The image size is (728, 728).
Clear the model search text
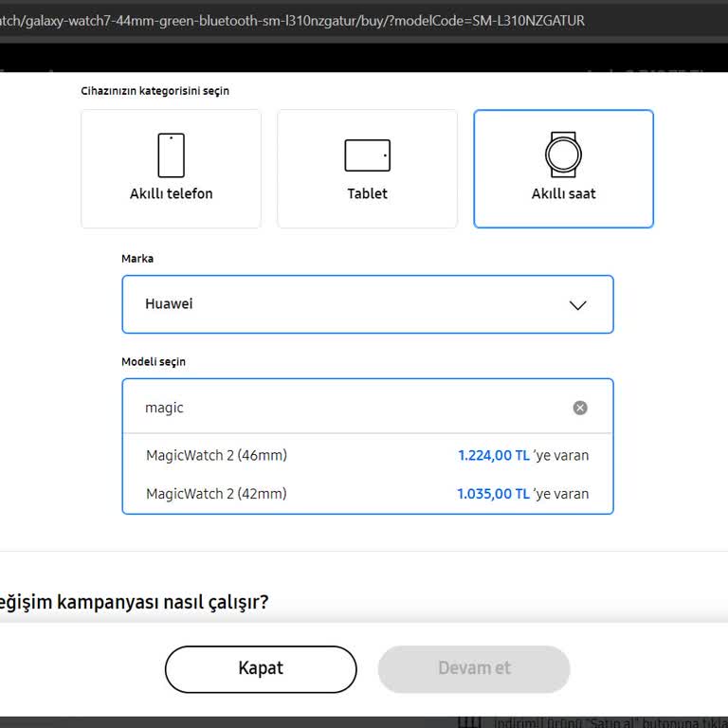(x=580, y=408)
